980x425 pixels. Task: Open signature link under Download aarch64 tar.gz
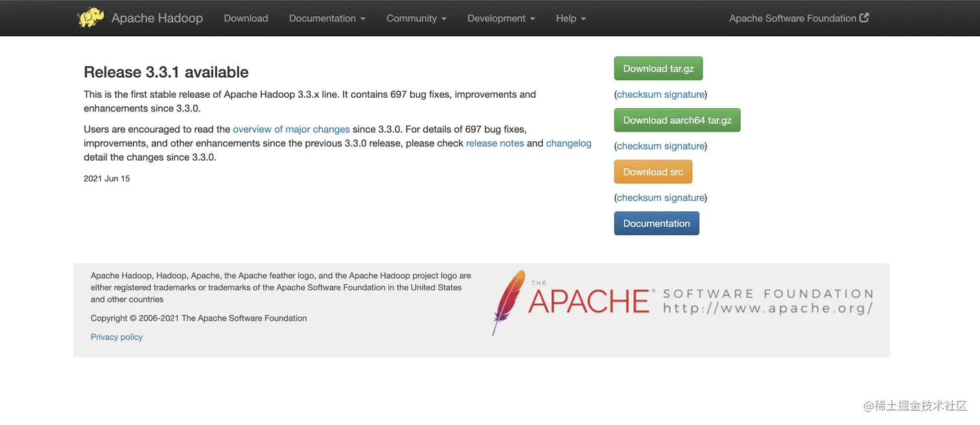click(684, 146)
